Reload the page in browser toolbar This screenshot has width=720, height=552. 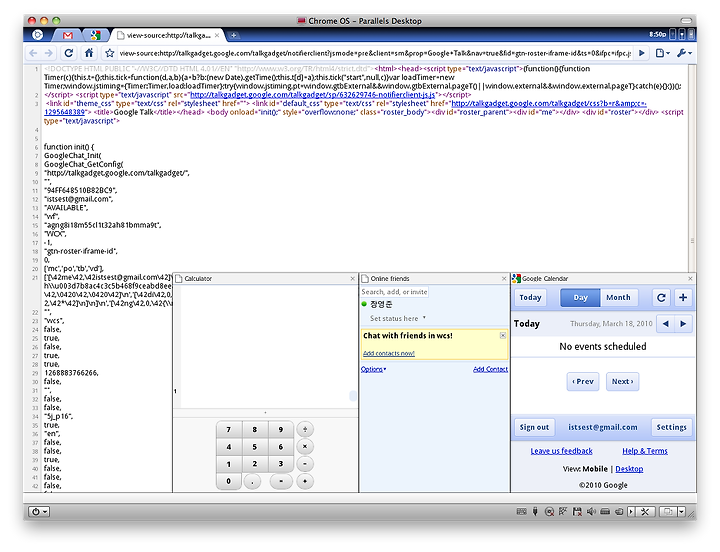pos(69,53)
